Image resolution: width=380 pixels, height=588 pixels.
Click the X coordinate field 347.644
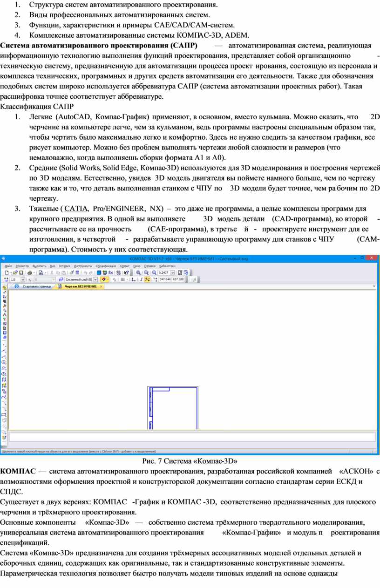pos(165,279)
